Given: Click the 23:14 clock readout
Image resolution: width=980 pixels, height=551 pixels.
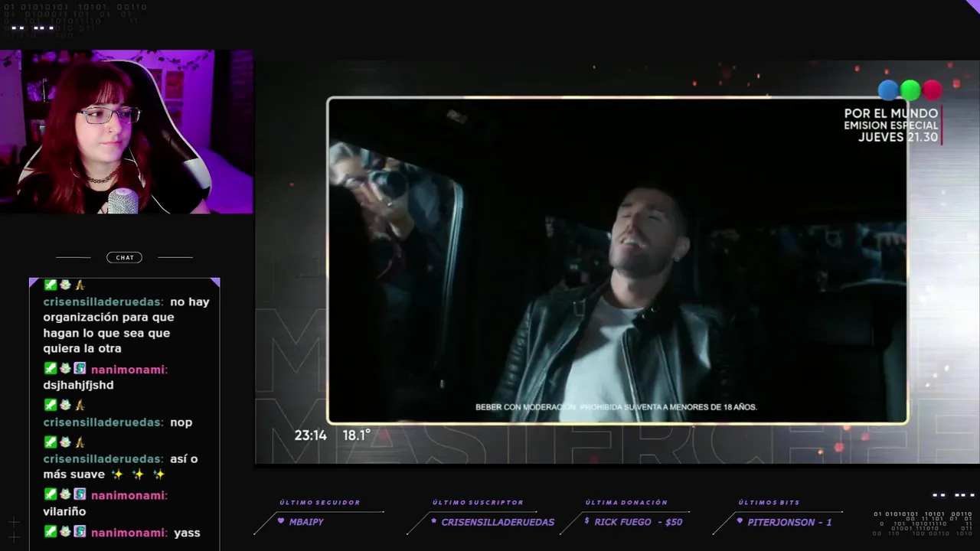Looking at the screenshot, I should pos(310,435).
